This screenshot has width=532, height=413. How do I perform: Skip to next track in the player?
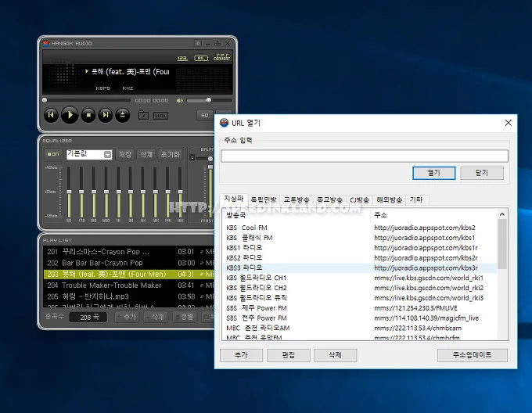click(106, 115)
